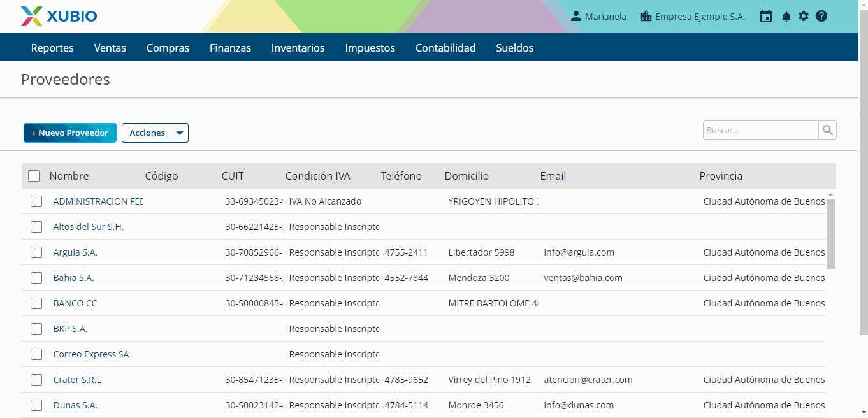Open supplier Altos del Sur S.H.
Screen dimensions: 868x418
coord(89,227)
